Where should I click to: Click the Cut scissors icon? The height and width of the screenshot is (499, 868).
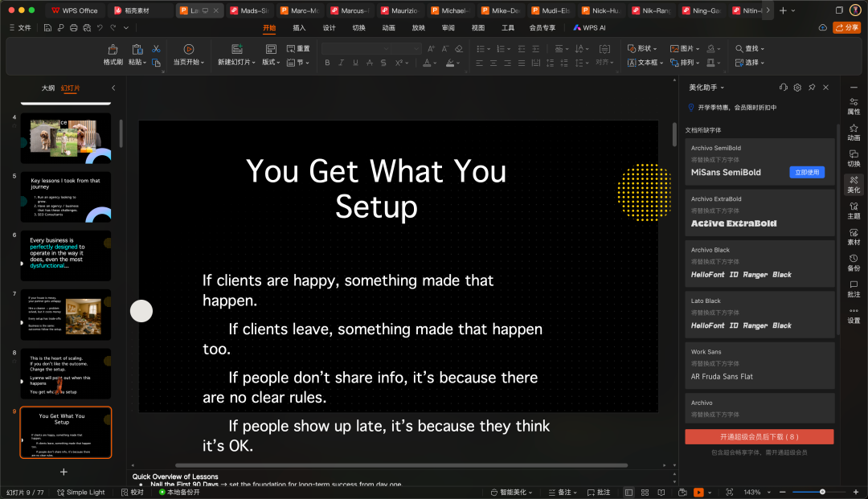pos(156,49)
